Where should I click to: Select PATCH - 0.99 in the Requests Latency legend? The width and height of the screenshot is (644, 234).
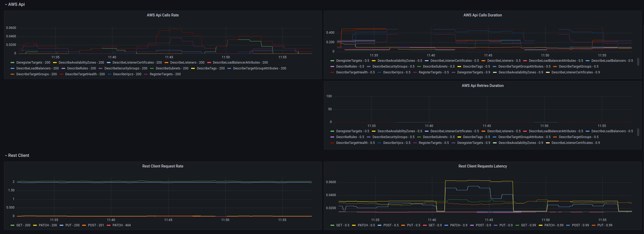[x=554, y=225]
